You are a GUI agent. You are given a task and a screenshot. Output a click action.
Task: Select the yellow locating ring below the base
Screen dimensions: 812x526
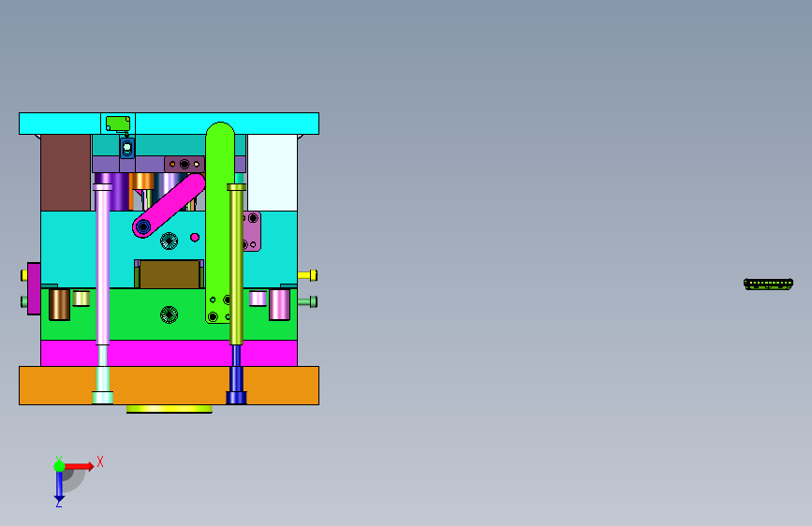click(x=170, y=409)
